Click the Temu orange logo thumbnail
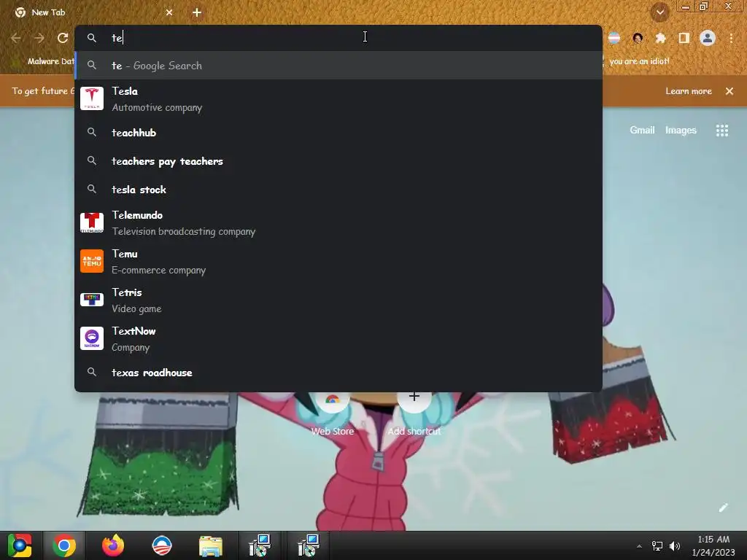Screen dimensions: 747x560 [92, 261]
